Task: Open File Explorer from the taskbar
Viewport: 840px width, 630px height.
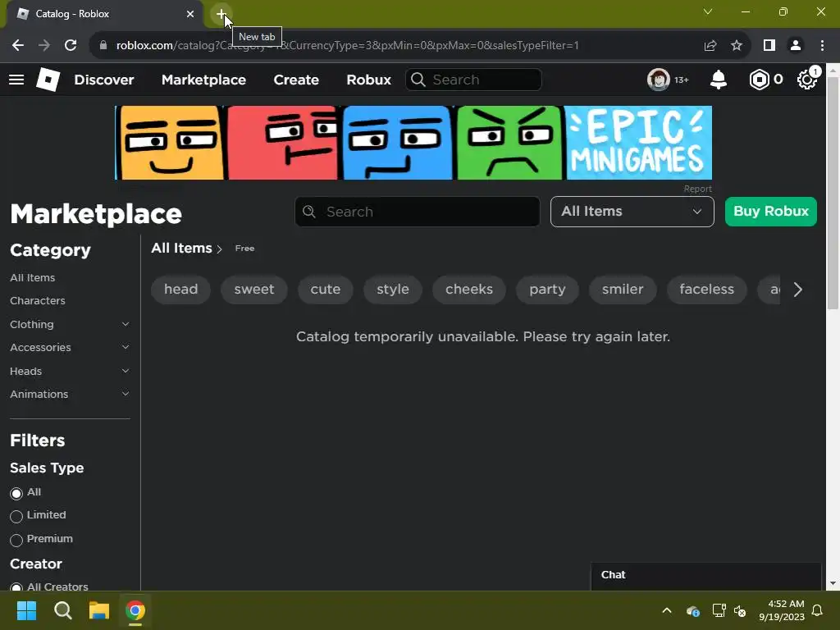Action: [x=99, y=610]
